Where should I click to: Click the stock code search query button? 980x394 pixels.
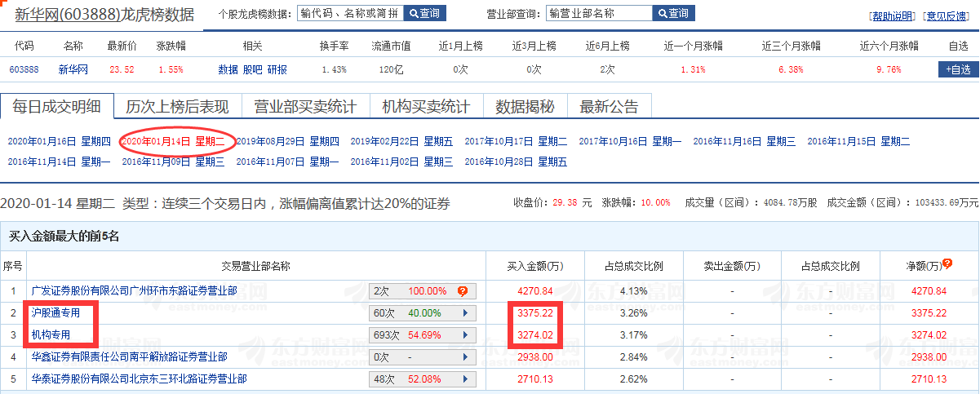point(424,13)
